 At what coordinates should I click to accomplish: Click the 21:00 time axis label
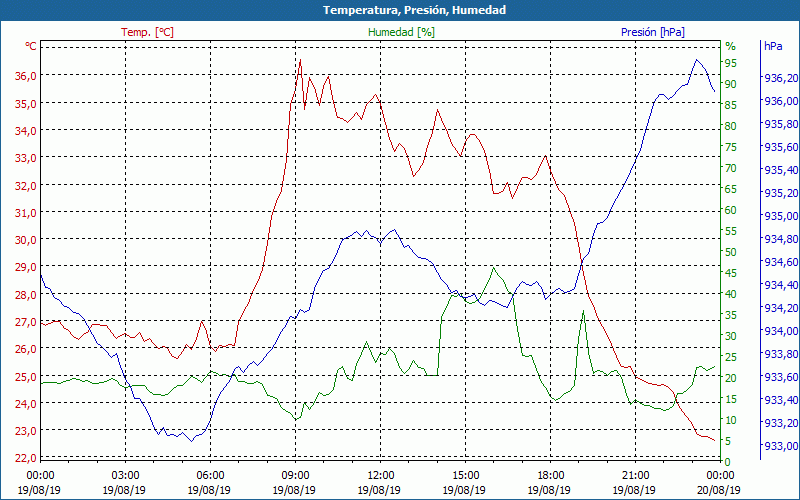635,476
